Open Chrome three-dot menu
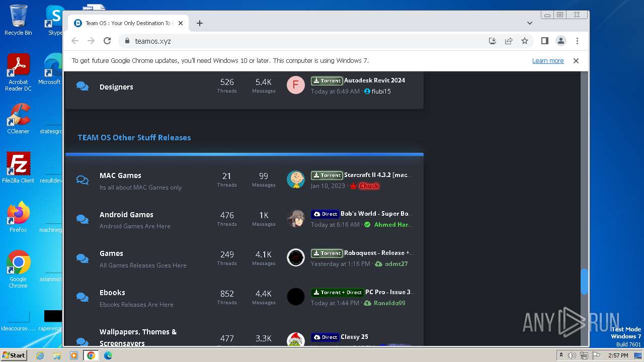The height and width of the screenshot is (362, 644). pos(577,41)
